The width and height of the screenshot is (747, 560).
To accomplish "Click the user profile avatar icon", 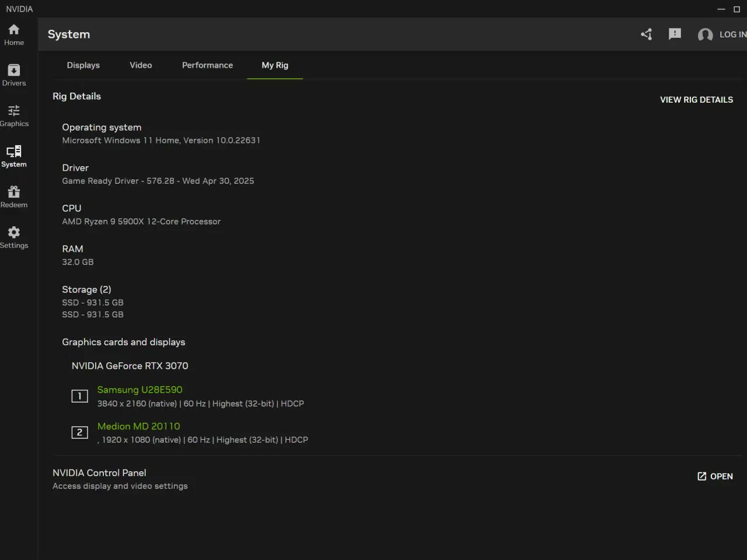I will 705,35.
